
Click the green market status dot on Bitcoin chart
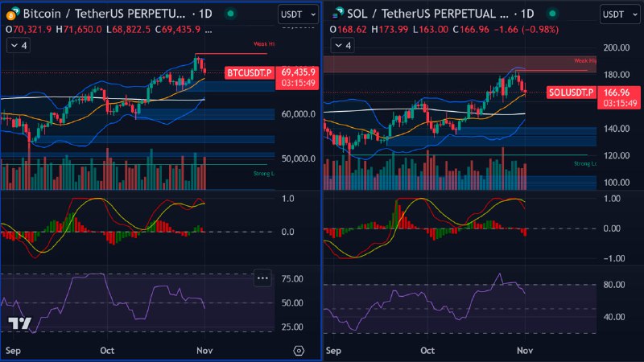(x=231, y=14)
